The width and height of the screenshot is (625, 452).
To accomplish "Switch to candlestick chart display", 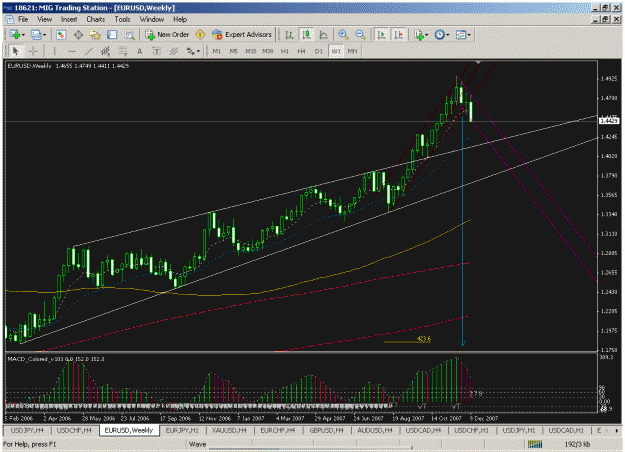I will point(307,35).
